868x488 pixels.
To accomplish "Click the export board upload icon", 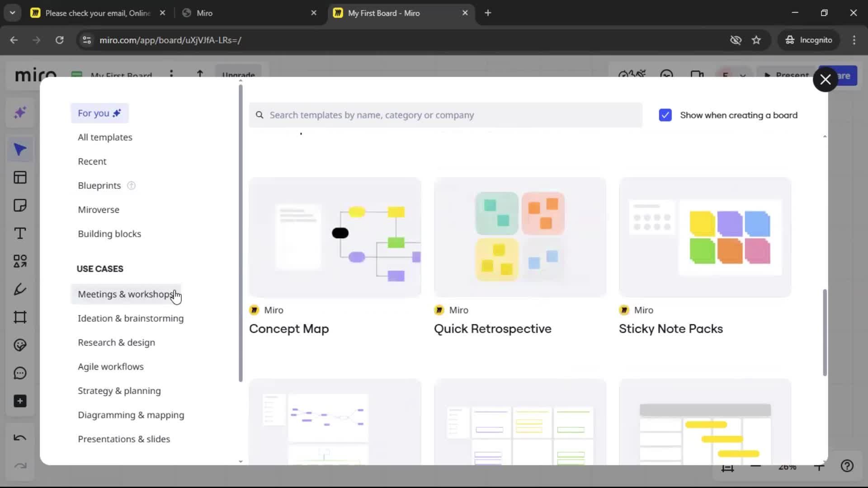I will 200,73.
